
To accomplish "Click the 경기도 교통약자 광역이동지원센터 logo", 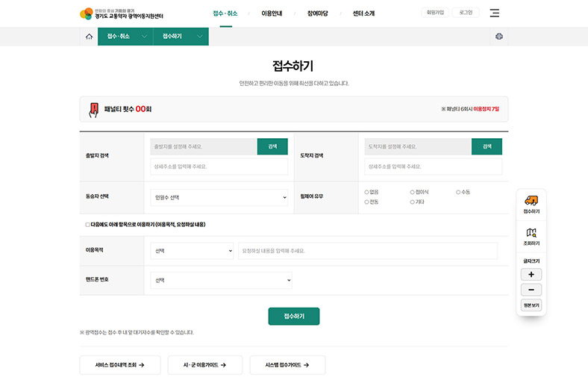I will pyautogui.click(x=122, y=13).
